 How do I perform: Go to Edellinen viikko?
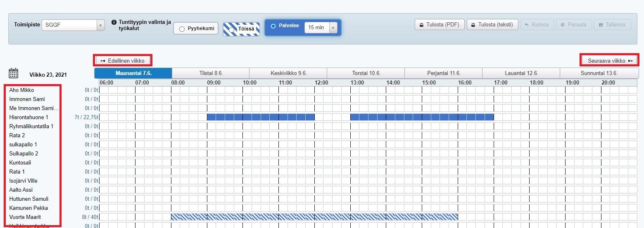123,61
